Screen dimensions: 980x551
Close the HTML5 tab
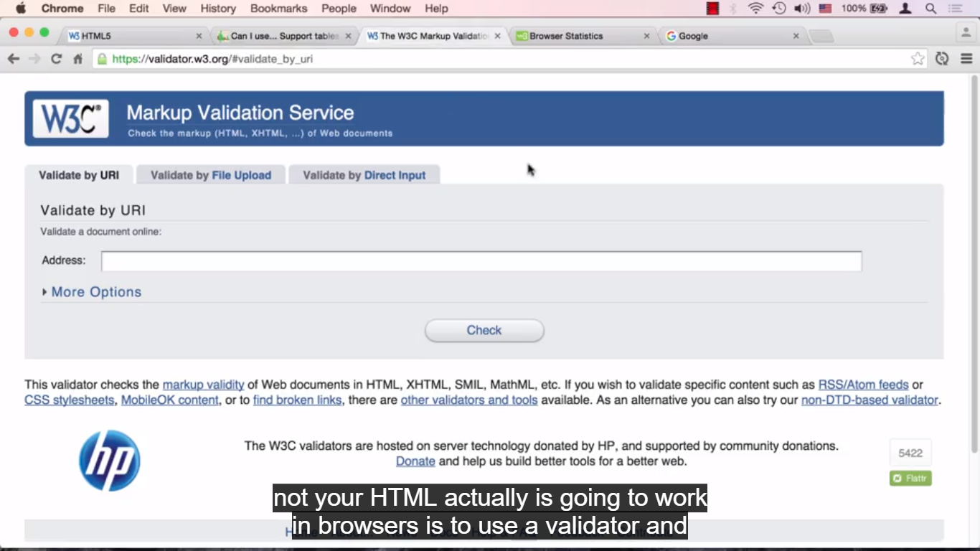[199, 36]
